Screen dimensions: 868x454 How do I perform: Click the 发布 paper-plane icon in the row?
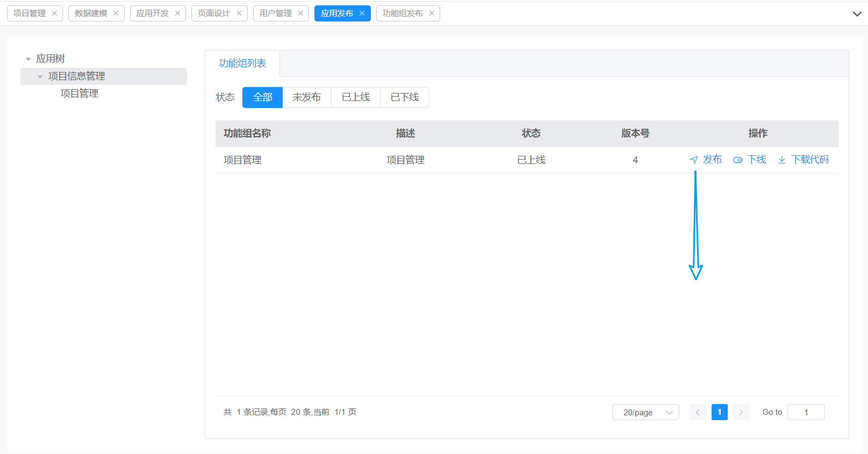[x=694, y=160]
